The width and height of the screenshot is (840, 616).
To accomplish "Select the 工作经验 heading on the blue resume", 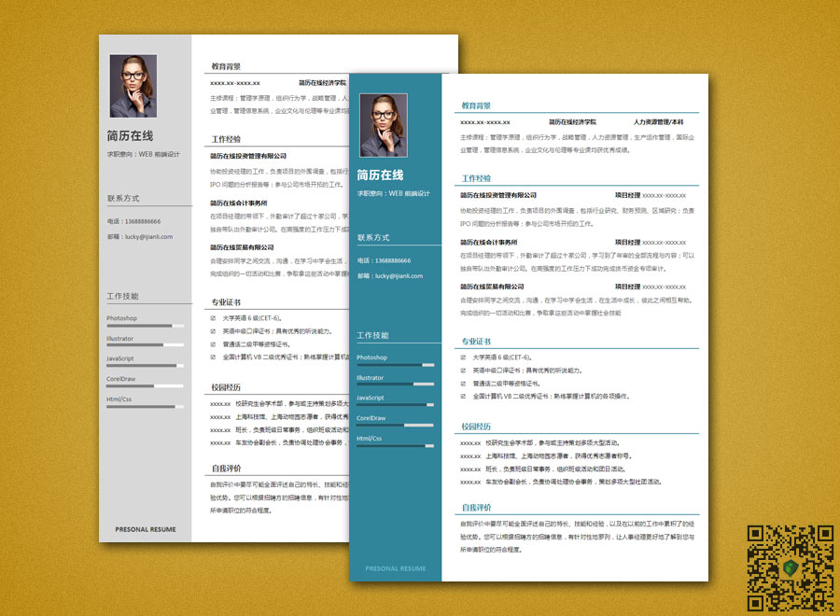I will point(476,178).
